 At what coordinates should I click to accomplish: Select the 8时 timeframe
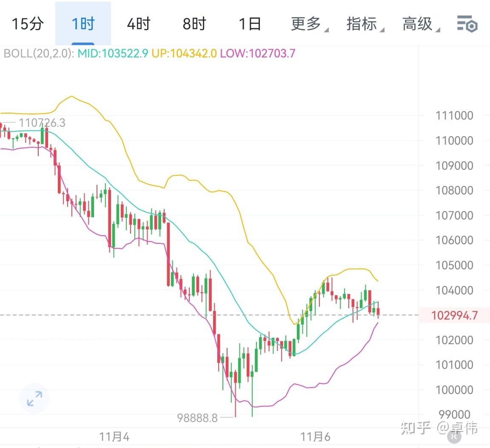(x=194, y=24)
